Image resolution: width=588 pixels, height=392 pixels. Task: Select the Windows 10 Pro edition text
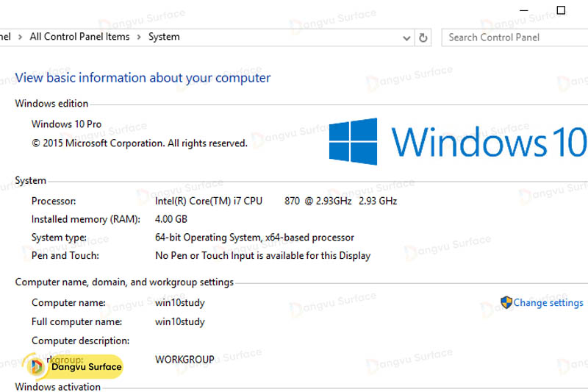click(66, 124)
